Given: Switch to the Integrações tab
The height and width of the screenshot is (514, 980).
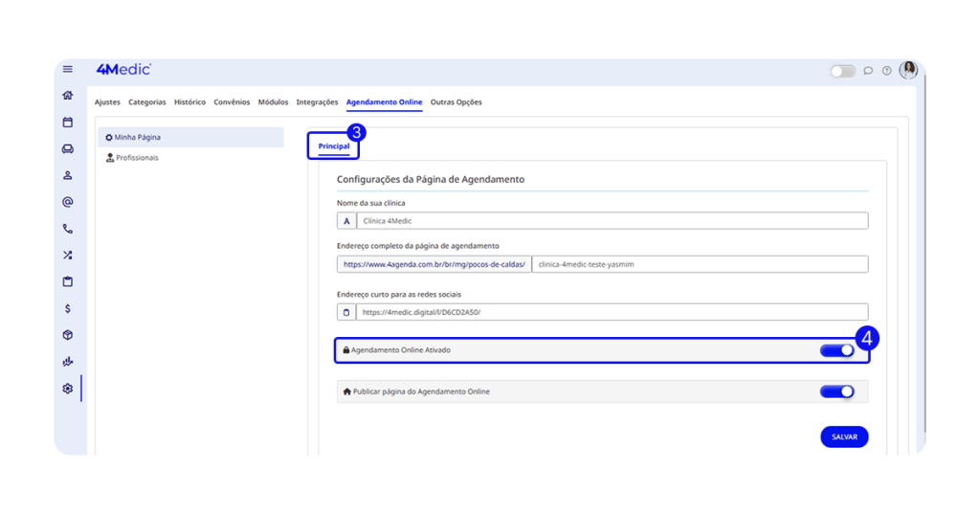Looking at the screenshot, I should (317, 102).
